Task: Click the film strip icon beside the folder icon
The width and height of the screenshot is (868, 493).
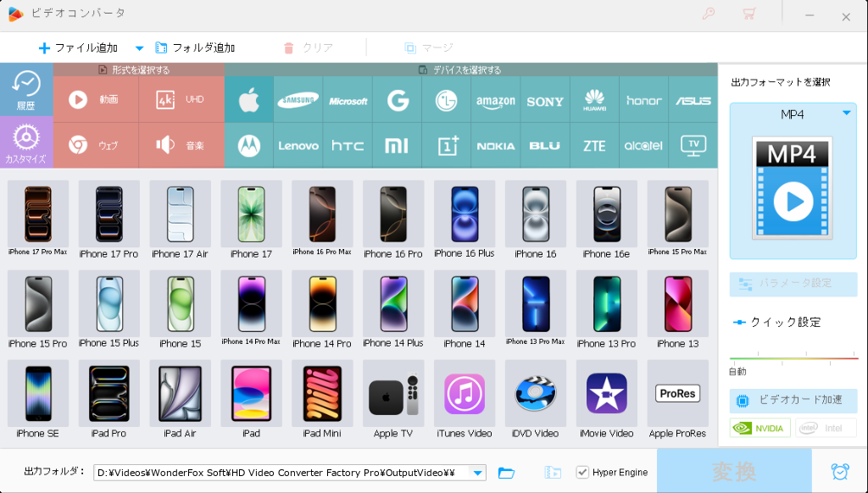Action: click(x=553, y=473)
